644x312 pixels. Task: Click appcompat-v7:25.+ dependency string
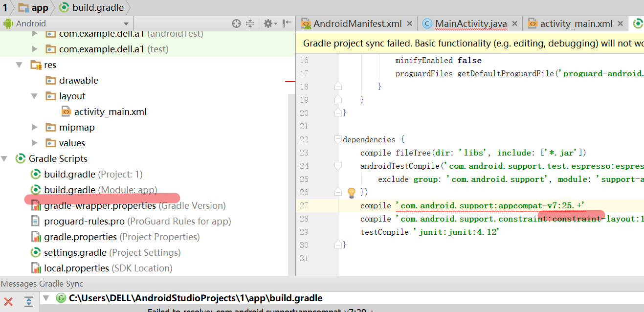pyautogui.click(x=490, y=206)
